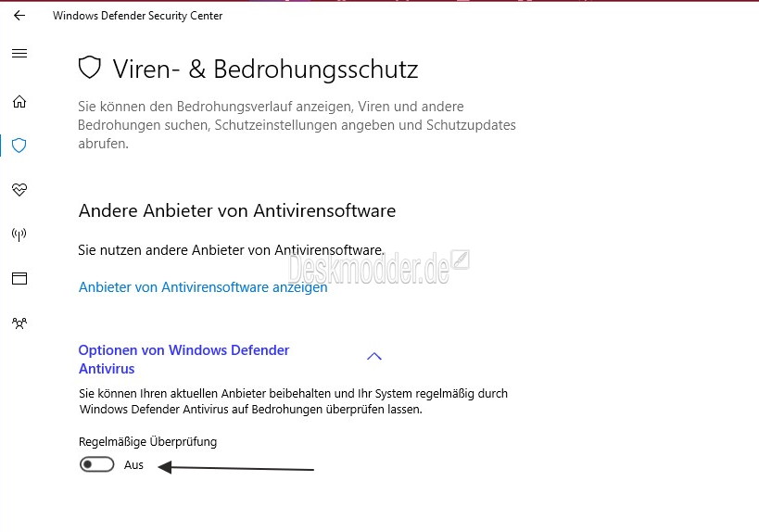Screen dimensions: 759x532
Task: Open firewall and network antenna icon
Action: coord(19,234)
